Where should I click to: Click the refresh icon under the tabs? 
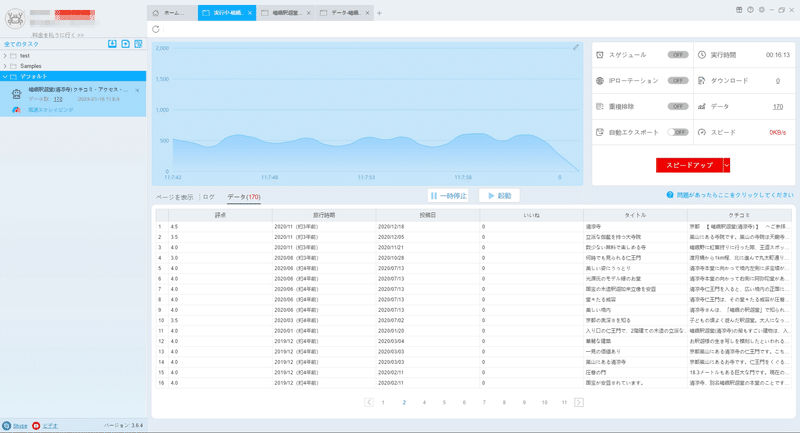tap(156, 29)
